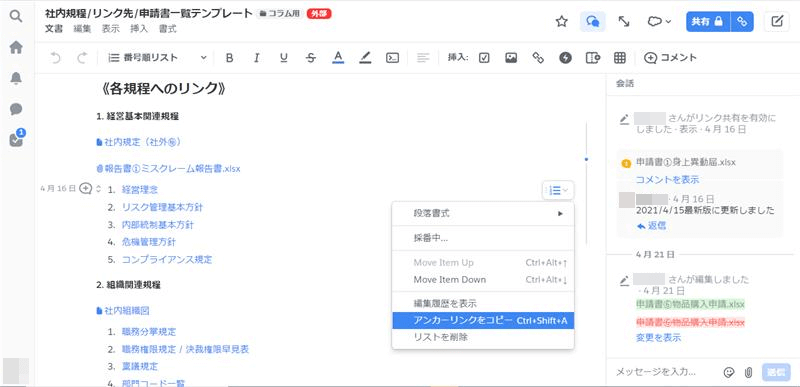Screen dimensions: 800x387
Task: Expand document to full screen arrows
Action: tap(623, 21)
